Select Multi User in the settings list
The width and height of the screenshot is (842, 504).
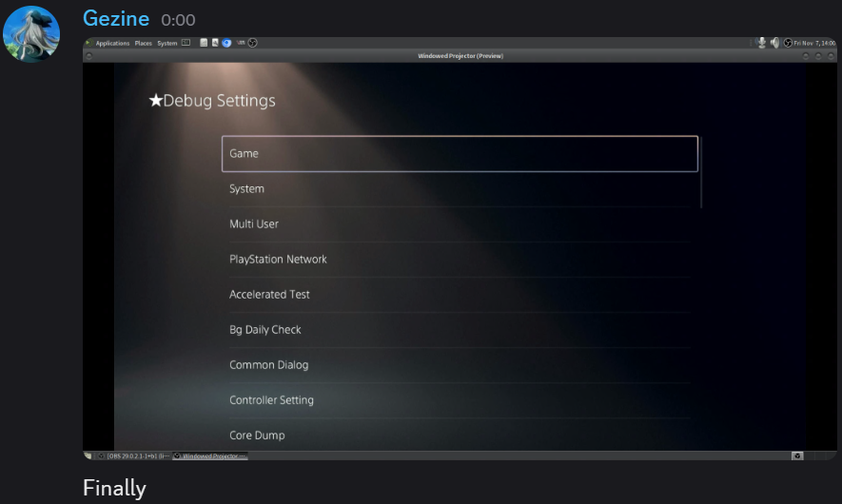coord(460,223)
